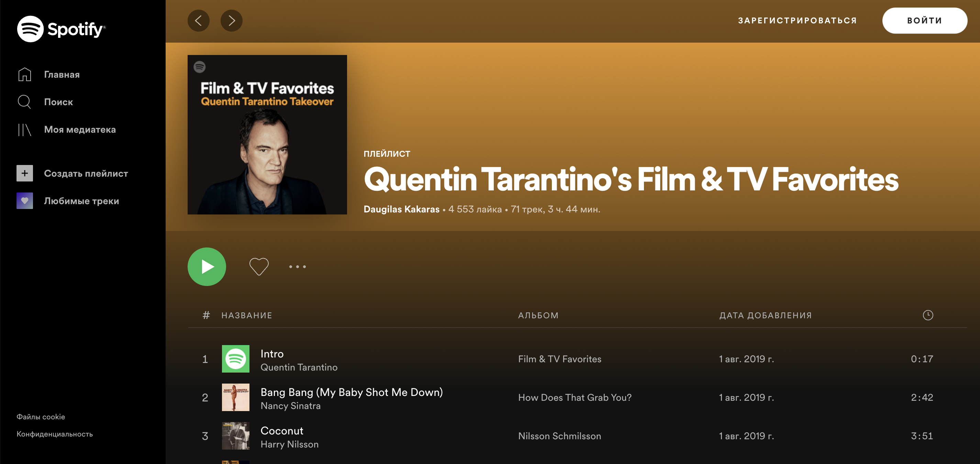
Task: Go forward with the right arrow button
Action: coord(231,21)
